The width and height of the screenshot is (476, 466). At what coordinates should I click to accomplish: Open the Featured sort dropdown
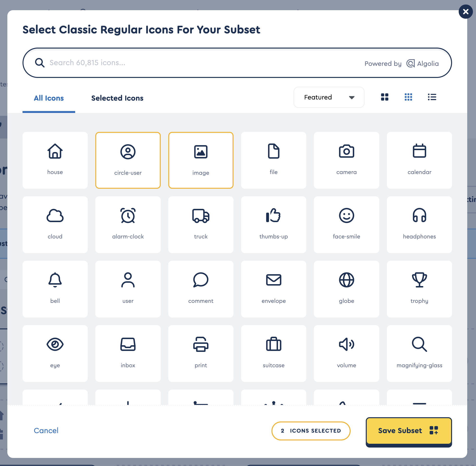(329, 97)
